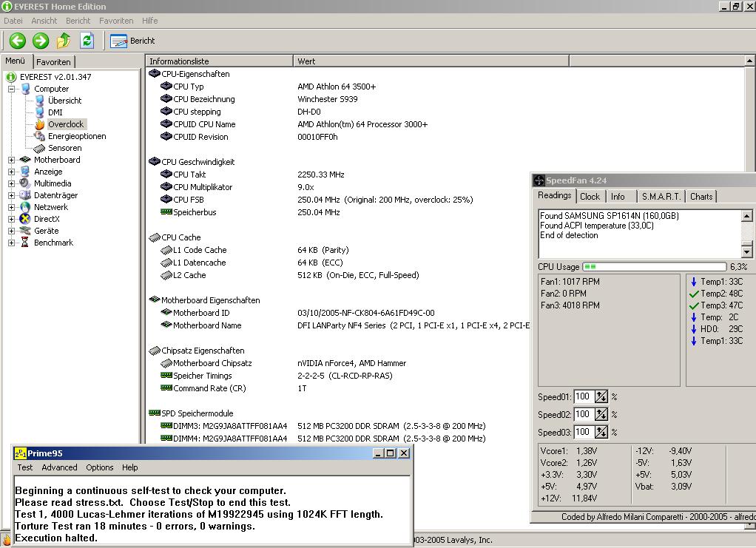This screenshot has width=756, height=548.
Task: Switch to SpeedFan S.M.A.R.T. tab
Action: pyautogui.click(x=661, y=197)
